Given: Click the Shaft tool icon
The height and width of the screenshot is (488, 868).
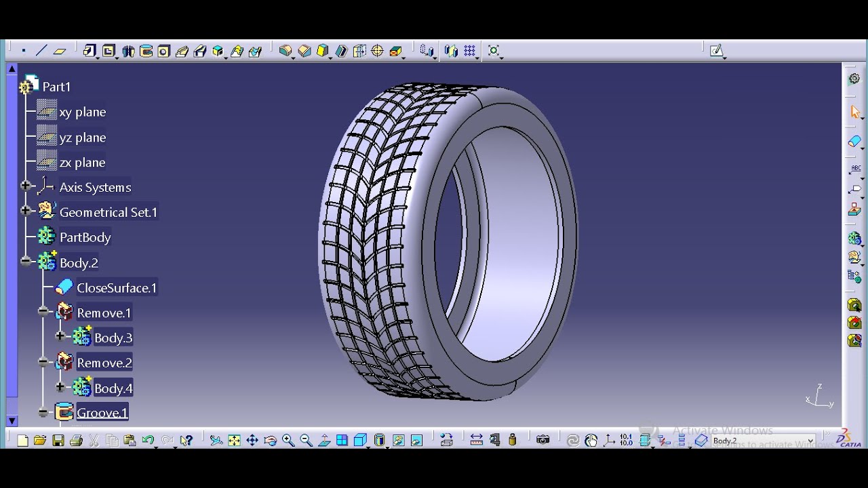Looking at the screenshot, I should tap(127, 51).
